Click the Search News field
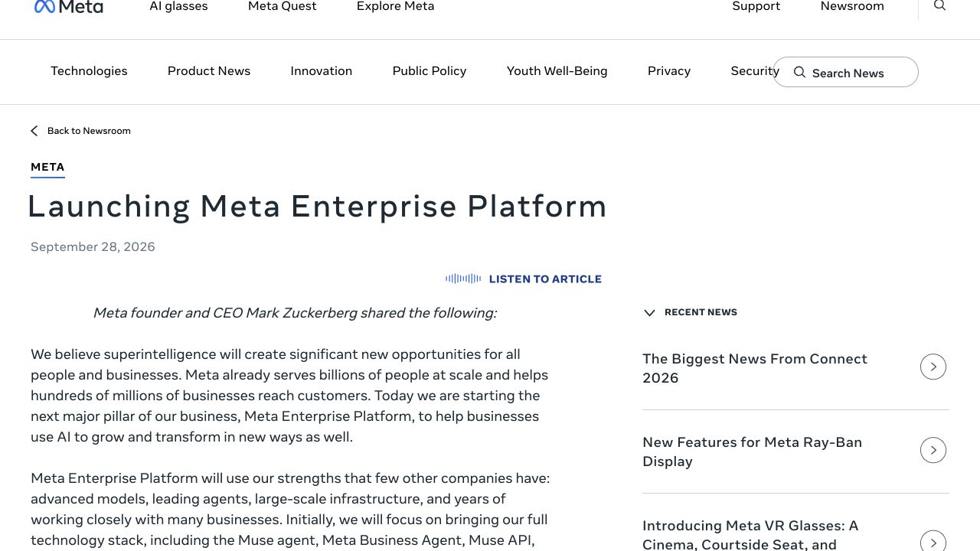 pyautogui.click(x=845, y=72)
